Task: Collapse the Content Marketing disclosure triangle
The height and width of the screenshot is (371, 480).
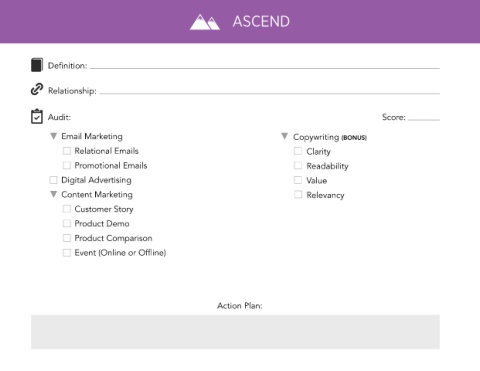Action: pos(53,194)
